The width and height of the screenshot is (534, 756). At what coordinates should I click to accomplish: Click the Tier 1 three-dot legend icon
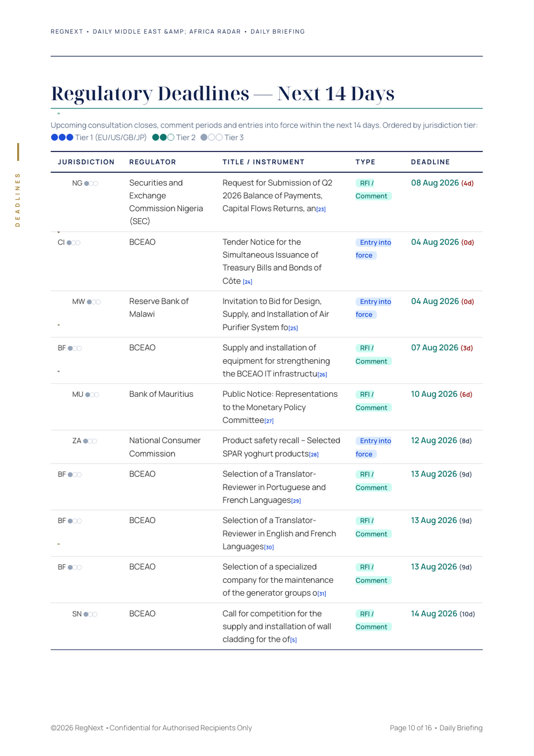(x=62, y=138)
